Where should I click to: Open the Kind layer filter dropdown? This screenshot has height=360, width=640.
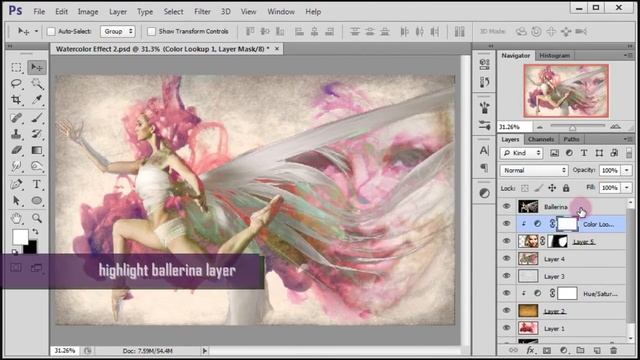[521, 153]
